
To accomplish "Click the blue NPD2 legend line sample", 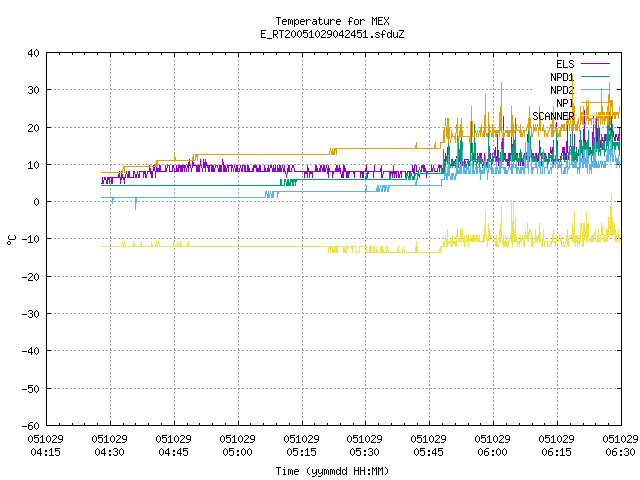I will (595, 89).
